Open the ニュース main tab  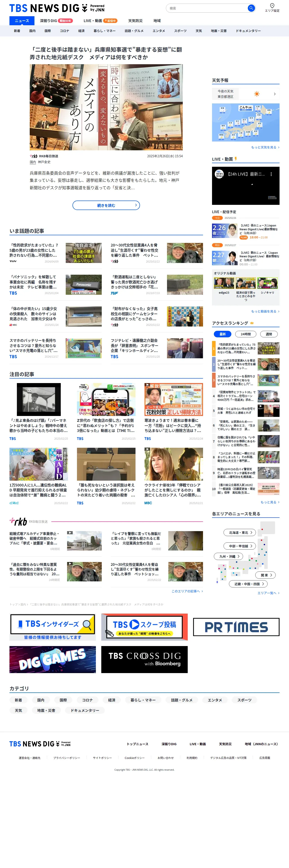(22, 21)
